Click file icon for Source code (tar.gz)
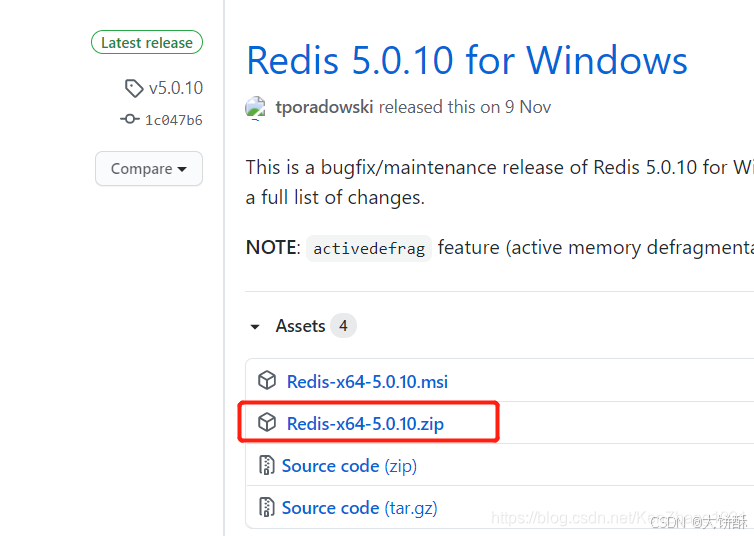The image size is (754, 536). click(x=266, y=507)
